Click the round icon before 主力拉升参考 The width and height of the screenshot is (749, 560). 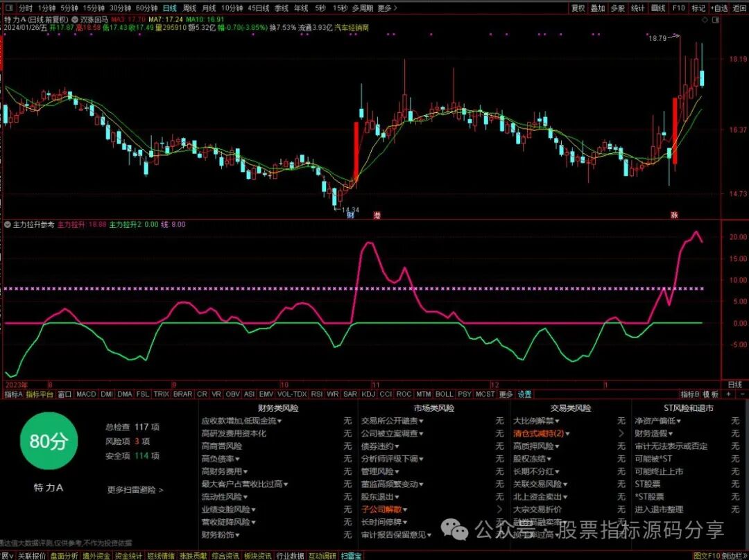click(x=7, y=225)
